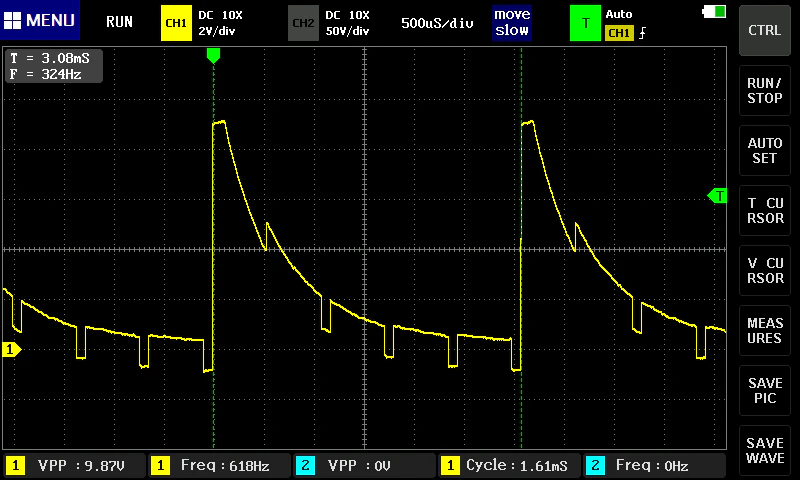Select the CH1 Cycle : 1.61mS measurement

509,466
